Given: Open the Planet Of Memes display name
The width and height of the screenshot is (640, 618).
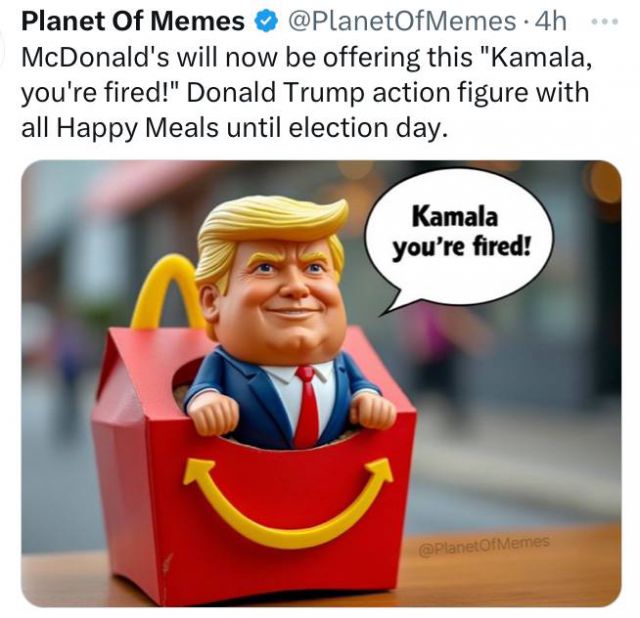Looking at the screenshot, I should (132, 21).
